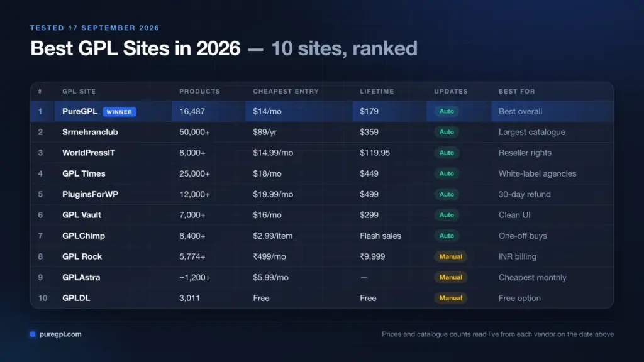Viewport: 644px width, 362px height.
Task: Click the $499 lifetime price
Action: 369,194
